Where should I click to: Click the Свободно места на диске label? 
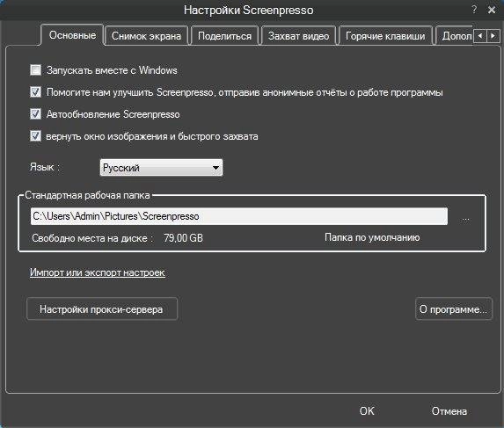click(92, 238)
